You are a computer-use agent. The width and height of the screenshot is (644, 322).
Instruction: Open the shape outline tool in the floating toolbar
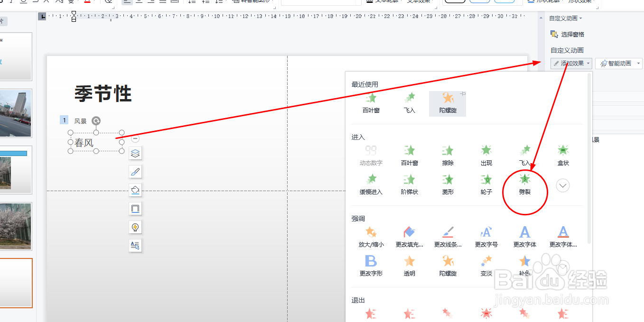pos(135,209)
